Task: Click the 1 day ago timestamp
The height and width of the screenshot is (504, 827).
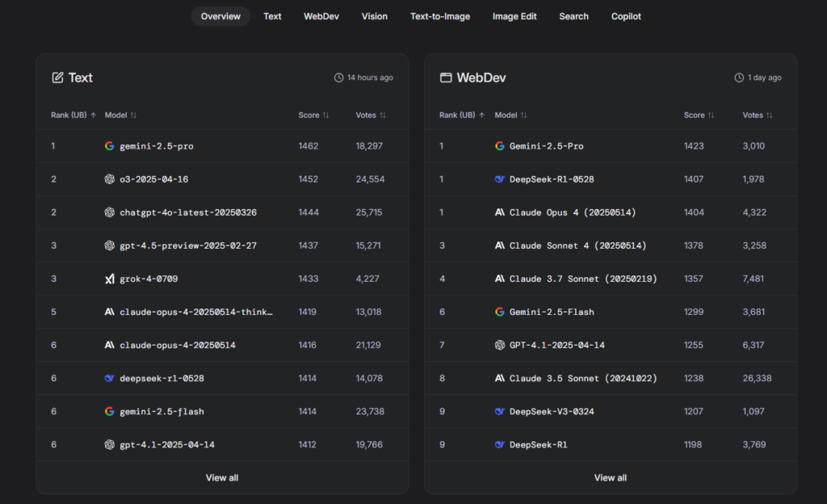Action: (x=764, y=78)
